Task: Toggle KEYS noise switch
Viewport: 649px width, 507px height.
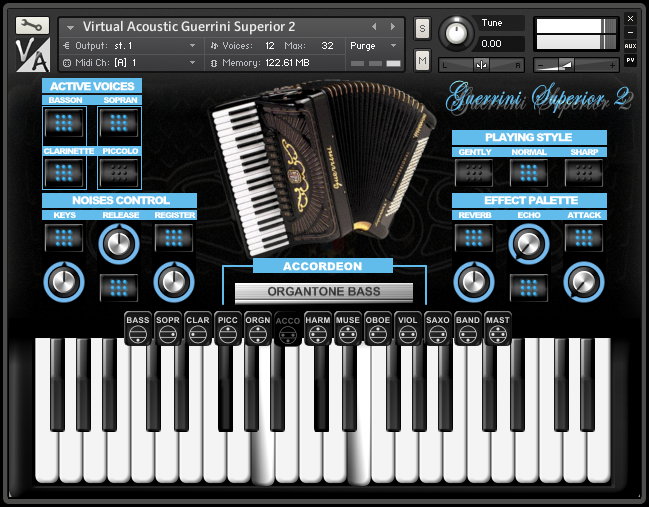Action: (64, 238)
